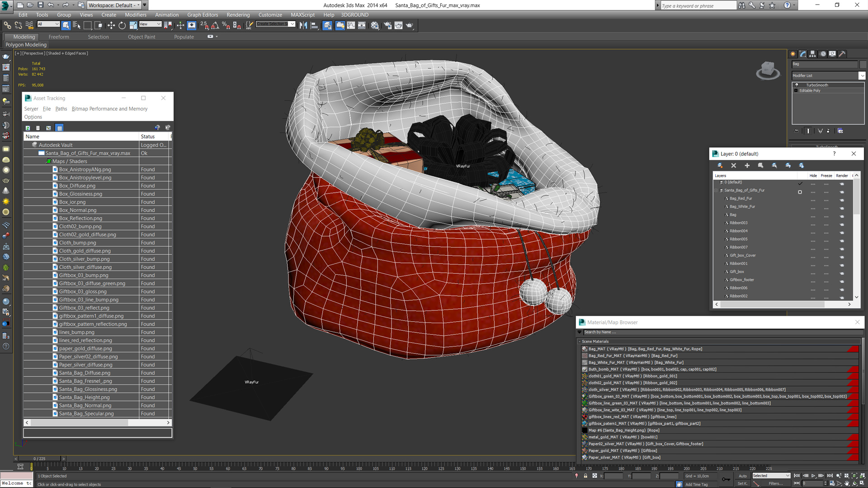Play the animation
Screen dimensions: 868x488
[x=813, y=476]
